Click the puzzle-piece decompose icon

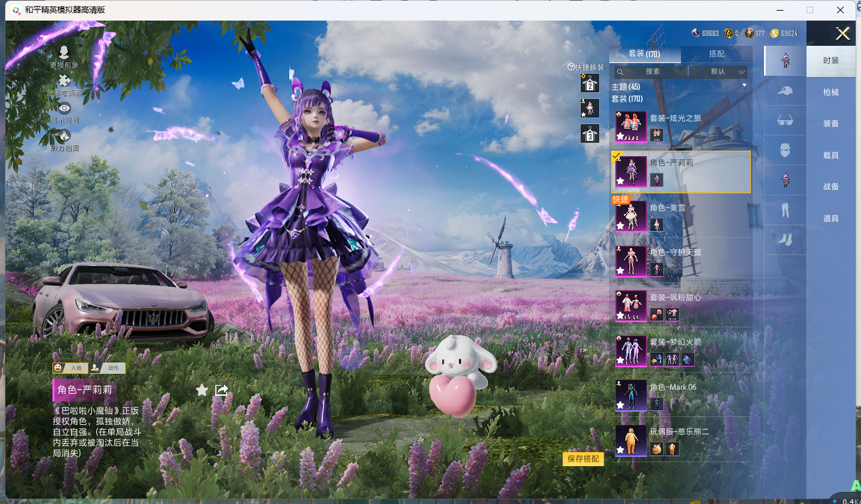click(64, 81)
